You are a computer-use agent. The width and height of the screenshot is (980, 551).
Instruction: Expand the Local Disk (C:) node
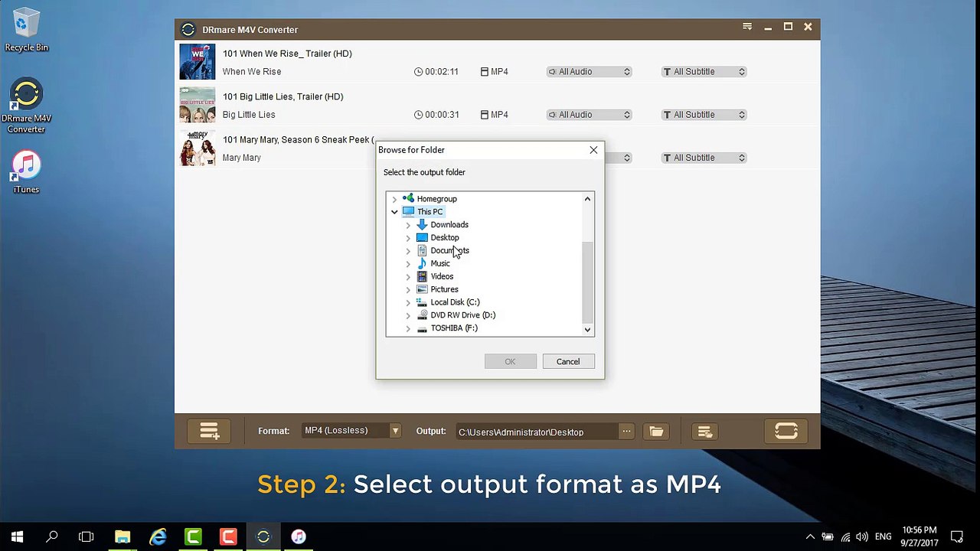click(x=408, y=302)
